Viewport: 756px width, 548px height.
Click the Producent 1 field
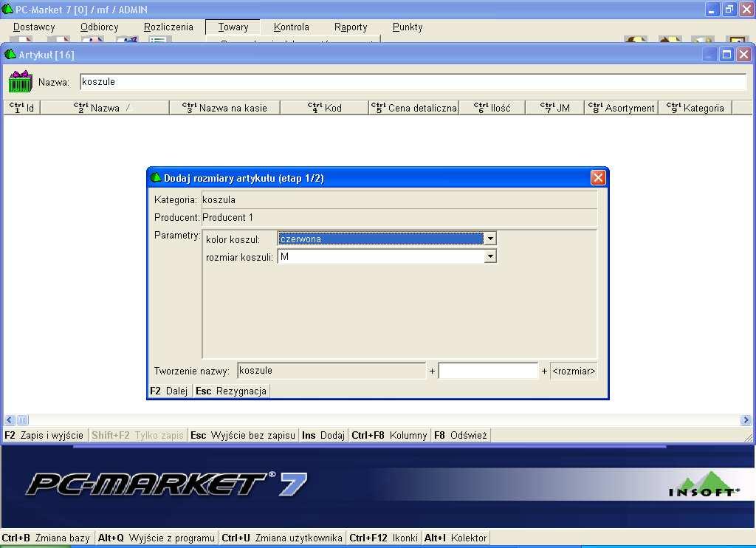coord(399,217)
